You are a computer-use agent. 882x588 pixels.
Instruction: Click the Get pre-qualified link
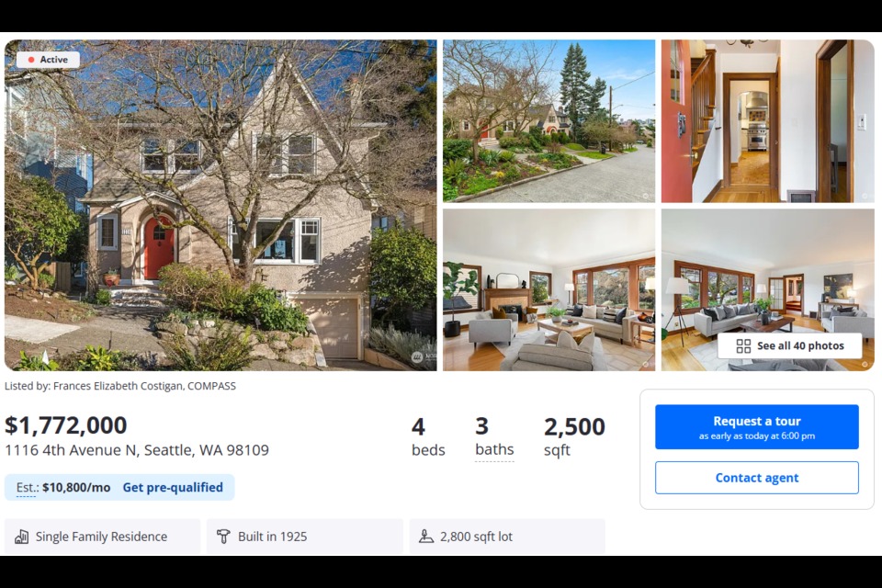pos(173,487)
